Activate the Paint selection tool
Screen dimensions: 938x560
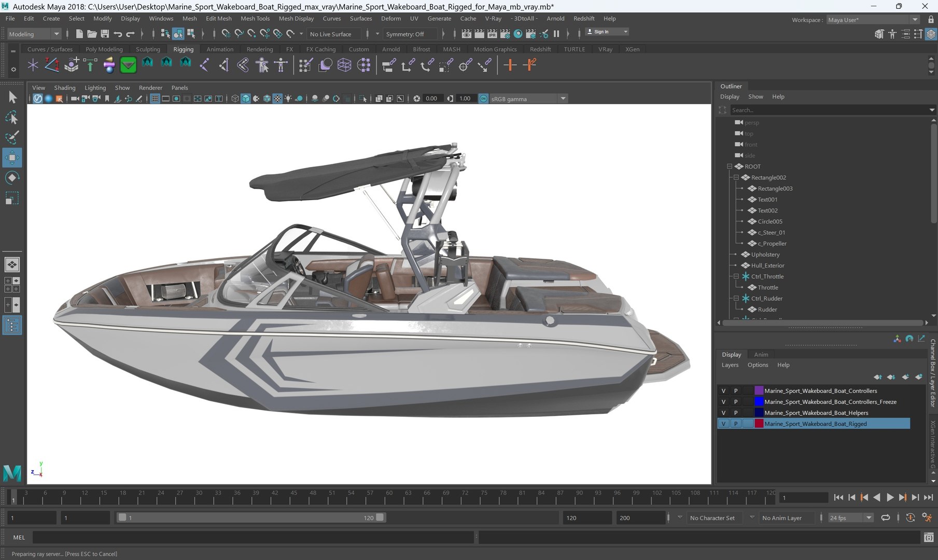pyautogui.click(x=12, y=137)
